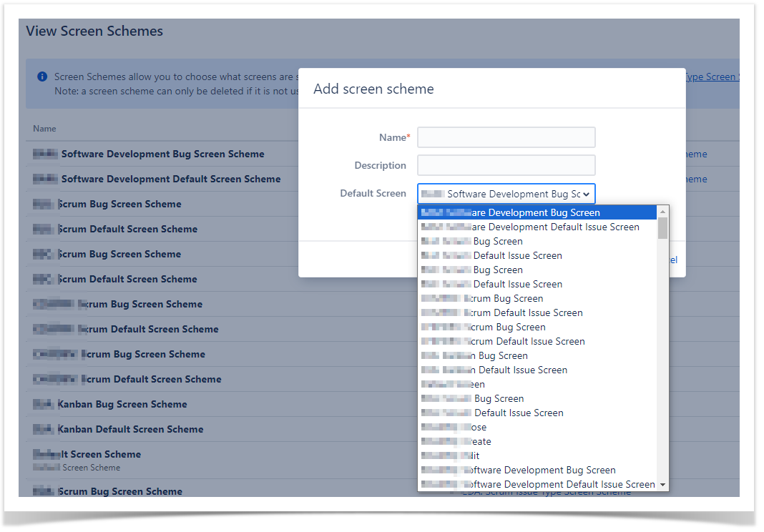Image resolution: width=764 pixels, height=532 pixels.
Task: Open the Default Screen dropdown arrow
Action: (587, 194)
